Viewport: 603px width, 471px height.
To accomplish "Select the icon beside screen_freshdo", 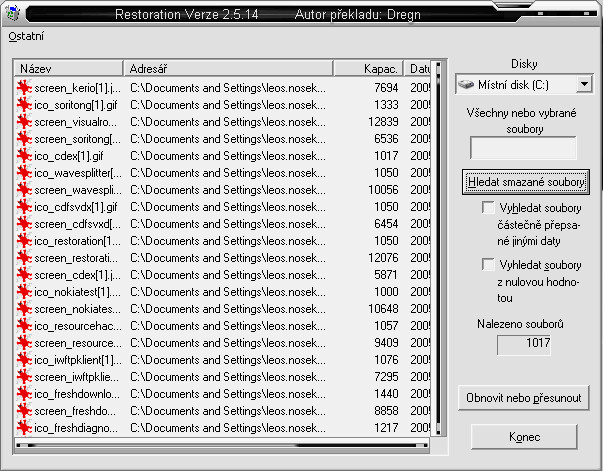I will [x=24, y=411].
